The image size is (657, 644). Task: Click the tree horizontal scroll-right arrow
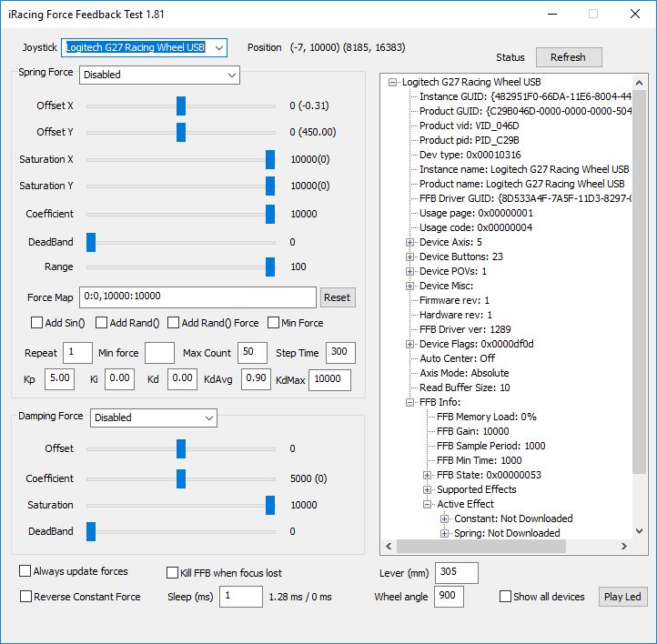pos(624,547)
